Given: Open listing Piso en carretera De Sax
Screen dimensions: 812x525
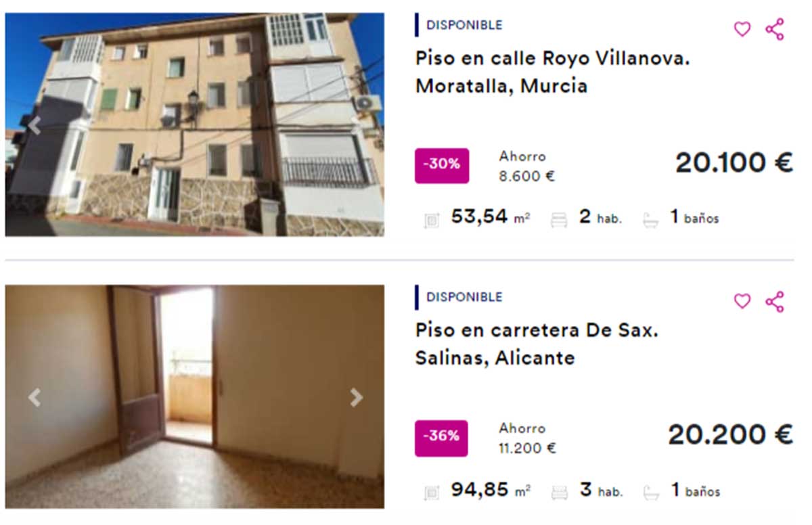Looking at the screenshot, I should tap(537, 344).
